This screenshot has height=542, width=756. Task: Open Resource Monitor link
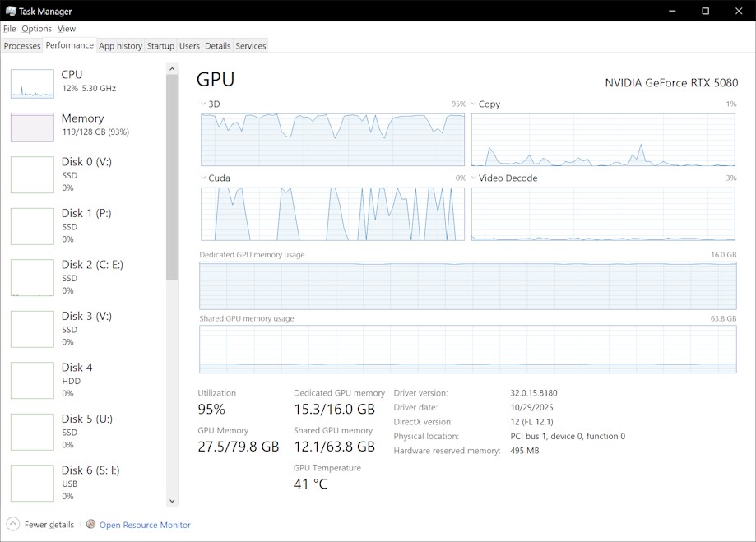(x=145, y=525)
